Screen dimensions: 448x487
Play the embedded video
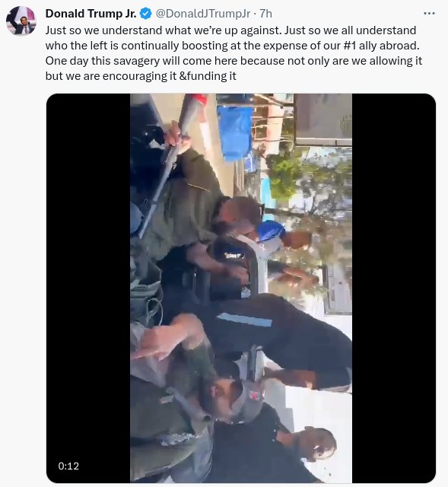pos(241,288)
